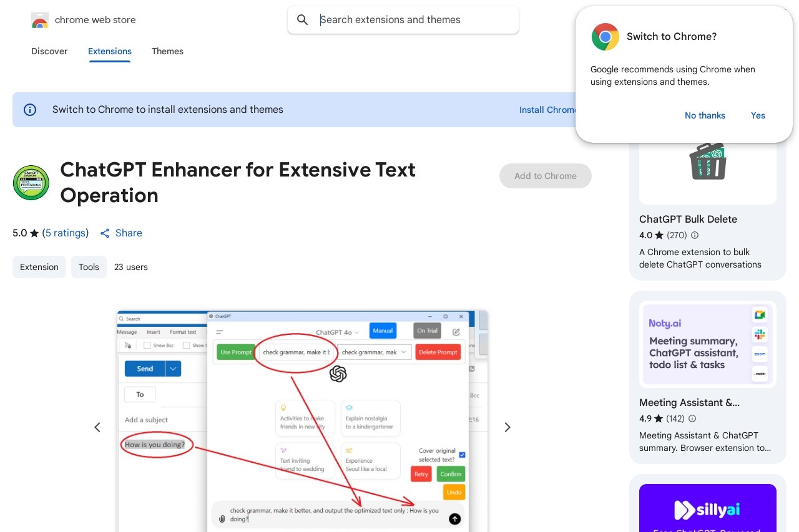Open the Discover tab
The image size is (799, 532).
click(49, 51)
